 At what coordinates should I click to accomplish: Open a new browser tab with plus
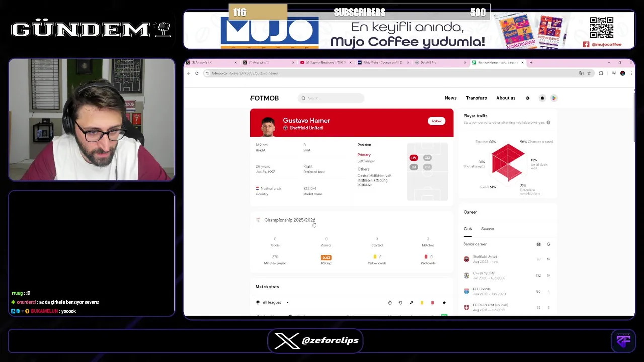point(531,62)
